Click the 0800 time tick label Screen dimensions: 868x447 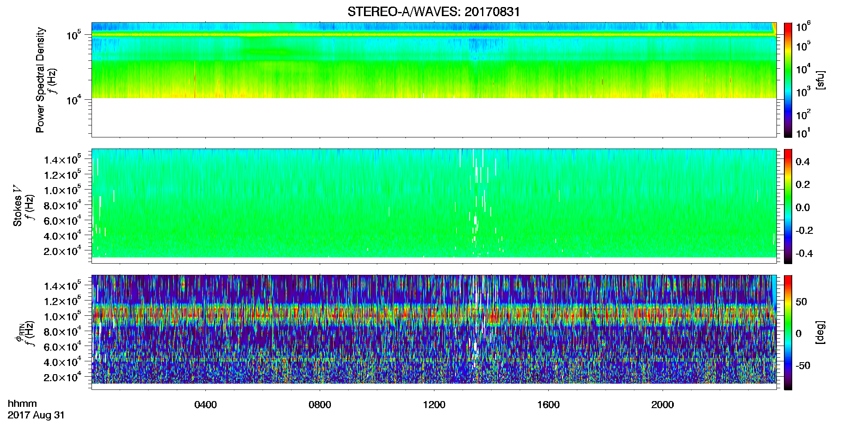[320, 405]
